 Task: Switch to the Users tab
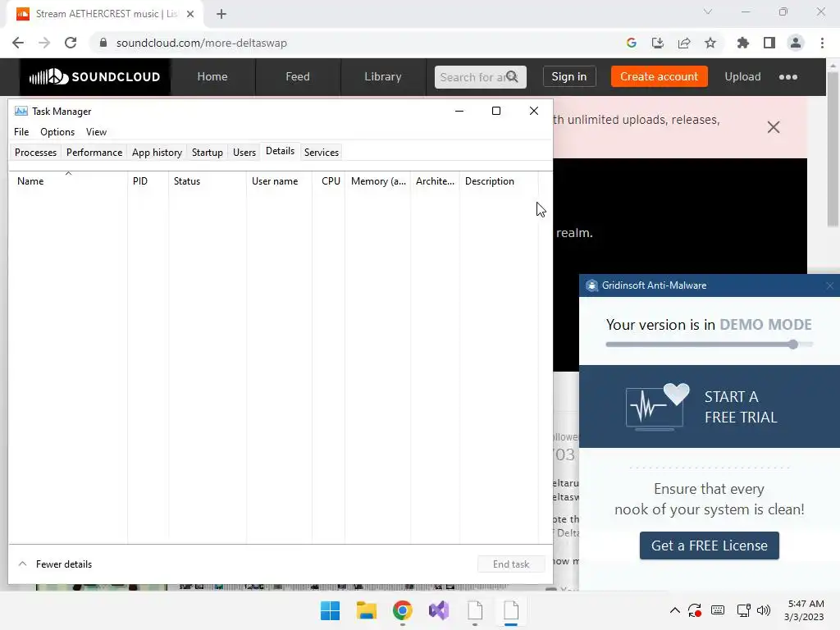click(244, 152)
